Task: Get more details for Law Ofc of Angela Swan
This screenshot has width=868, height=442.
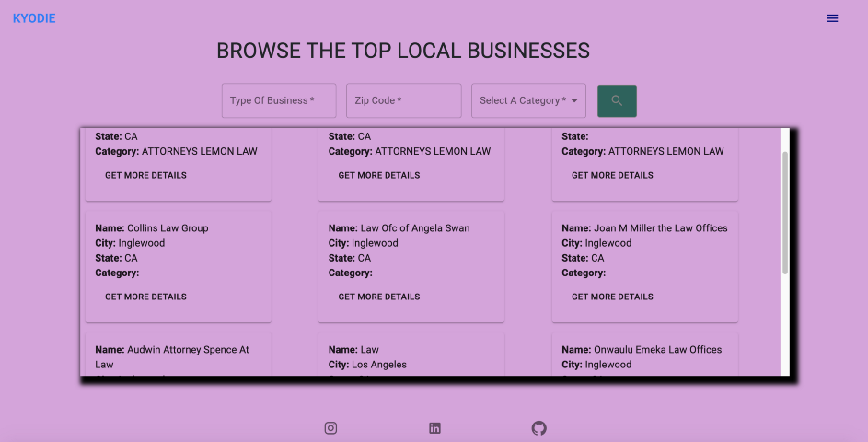Action: [378, 297]
